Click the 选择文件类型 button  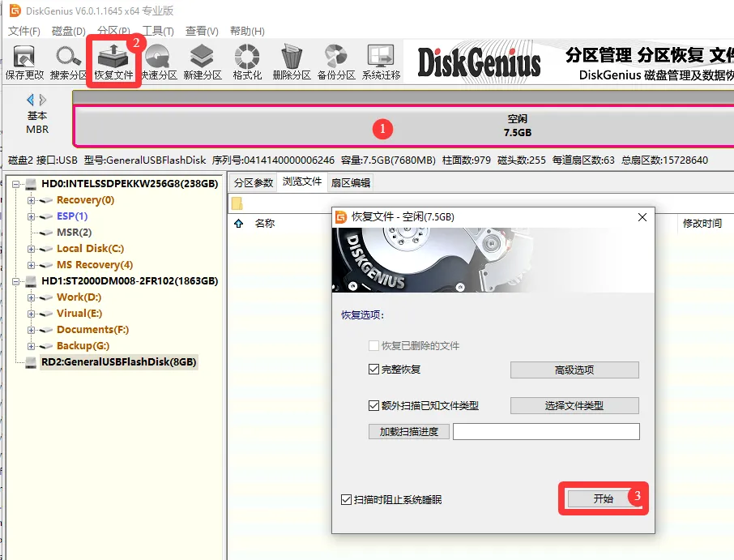click(x=574, y=405)
